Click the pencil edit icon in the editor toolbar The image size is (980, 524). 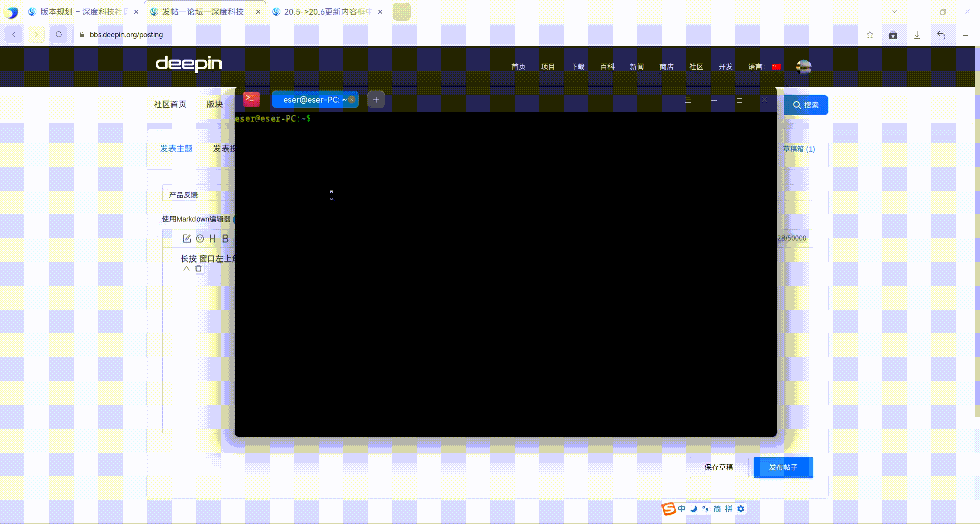click(x=187, y=238)
